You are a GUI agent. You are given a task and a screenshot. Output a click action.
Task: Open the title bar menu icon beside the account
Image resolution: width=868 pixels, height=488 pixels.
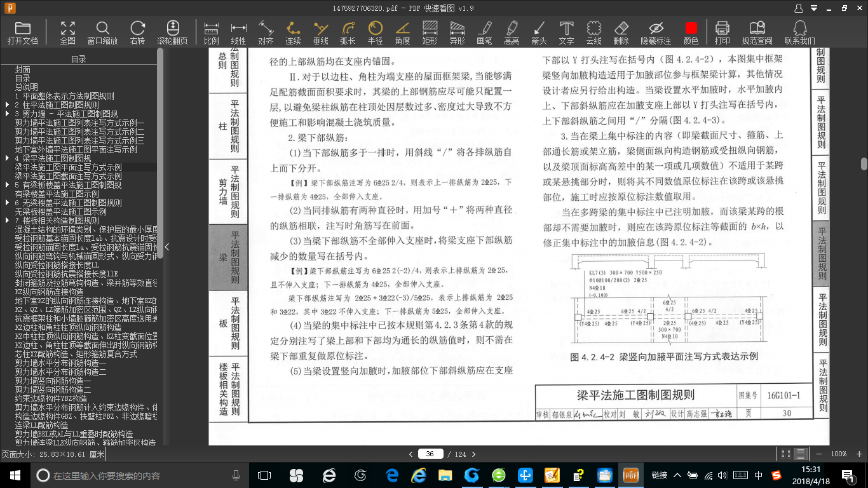click(815, 8)
